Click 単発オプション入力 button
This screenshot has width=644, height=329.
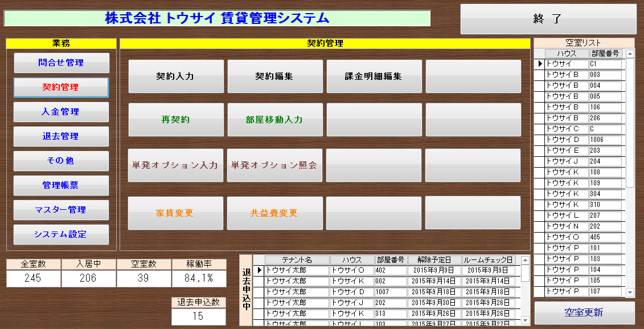175,165
